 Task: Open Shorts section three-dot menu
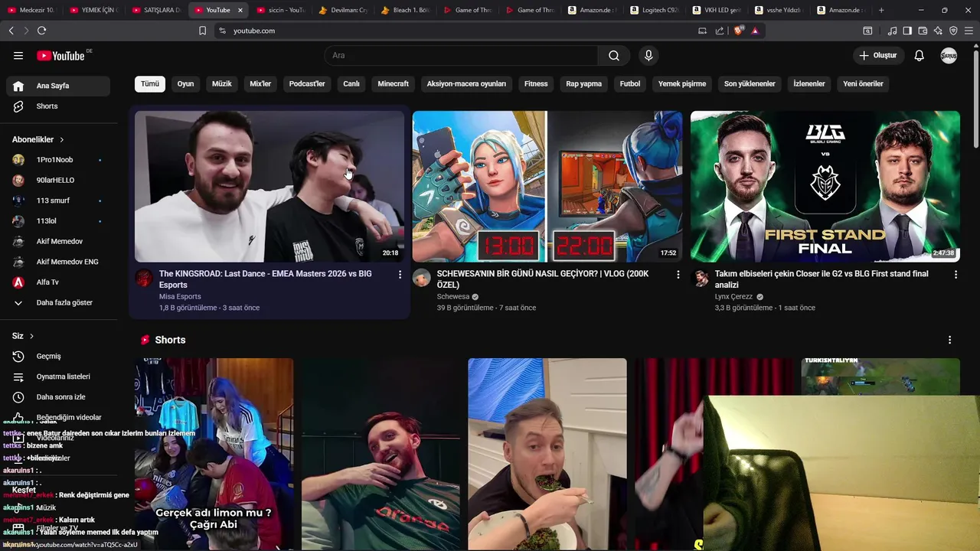click(949, 340)
